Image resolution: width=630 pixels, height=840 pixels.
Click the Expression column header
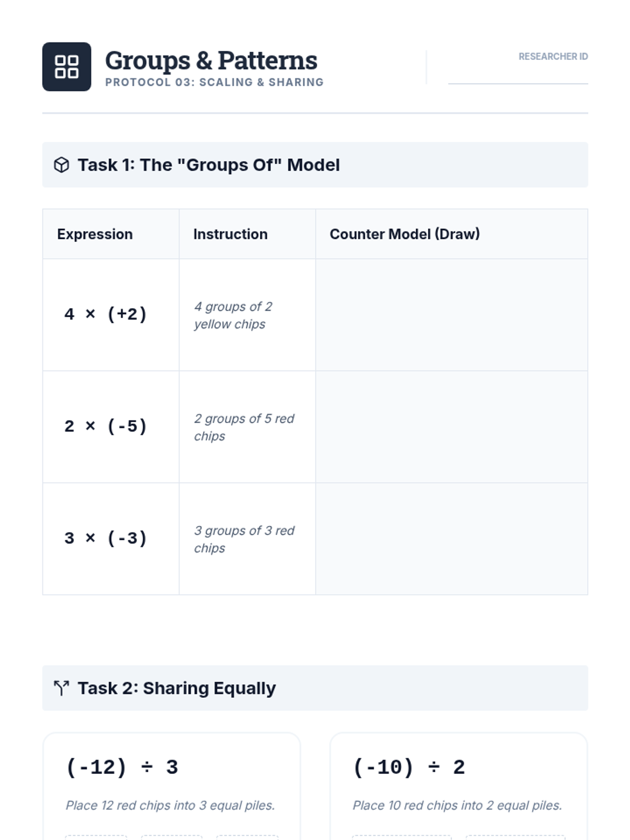click(x=95, y=234)
